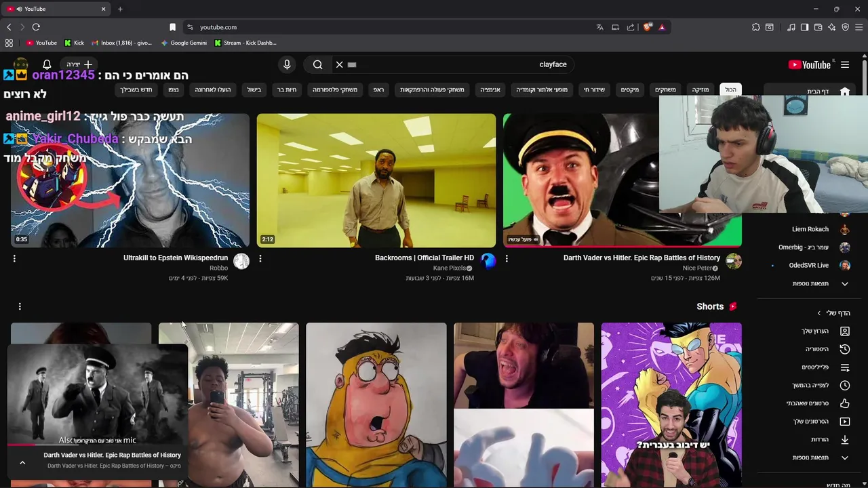Click the Create (יצירה) button
The width and height of the screenshot is (868, 488).
coord(80,64)
